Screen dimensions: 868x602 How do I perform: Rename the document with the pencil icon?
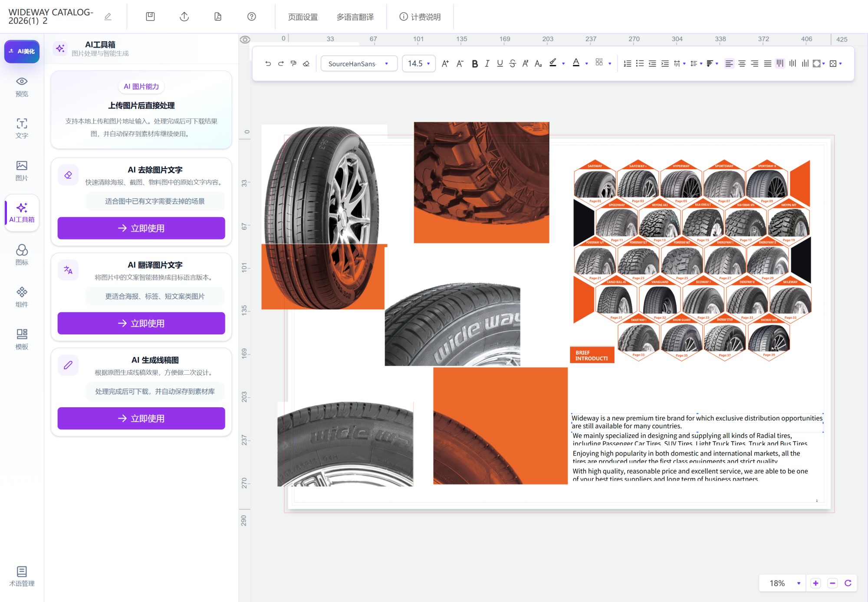(x=108, y=16)
